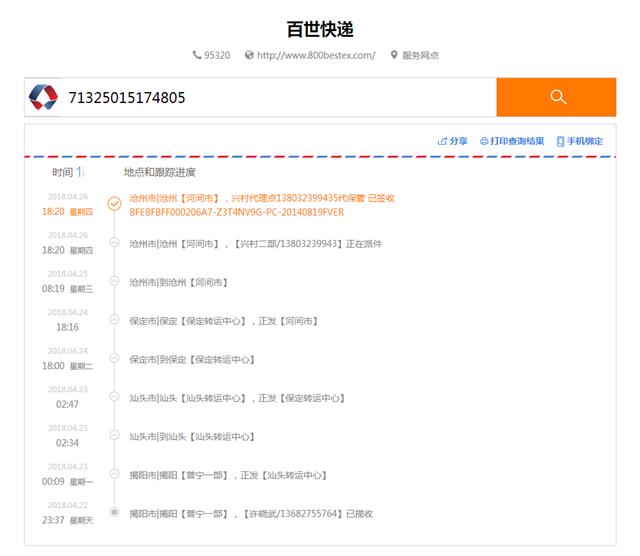Click the mobile phone icon
Viewport: 640px width, 556px height.
tap(560, 141)
